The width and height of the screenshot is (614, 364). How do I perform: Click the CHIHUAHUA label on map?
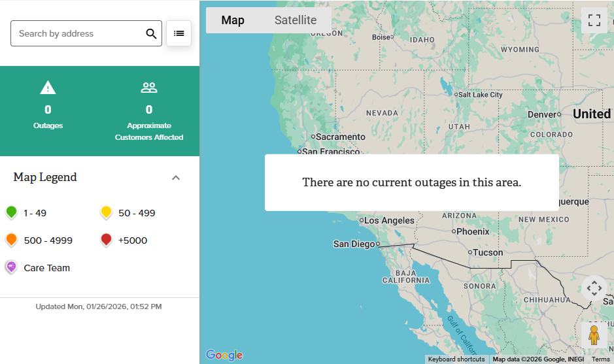547,300
